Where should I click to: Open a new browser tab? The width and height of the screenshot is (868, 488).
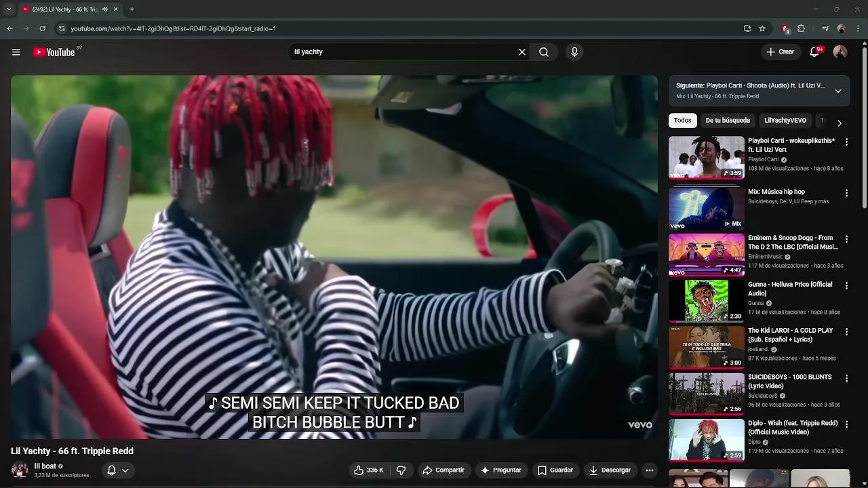tap(132, 9)
